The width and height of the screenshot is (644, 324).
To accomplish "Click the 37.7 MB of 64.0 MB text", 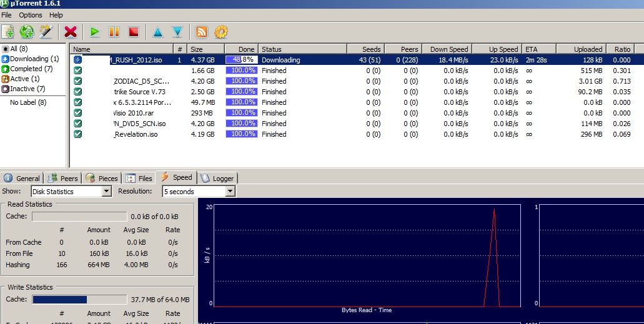I will [x=160, y=300].
